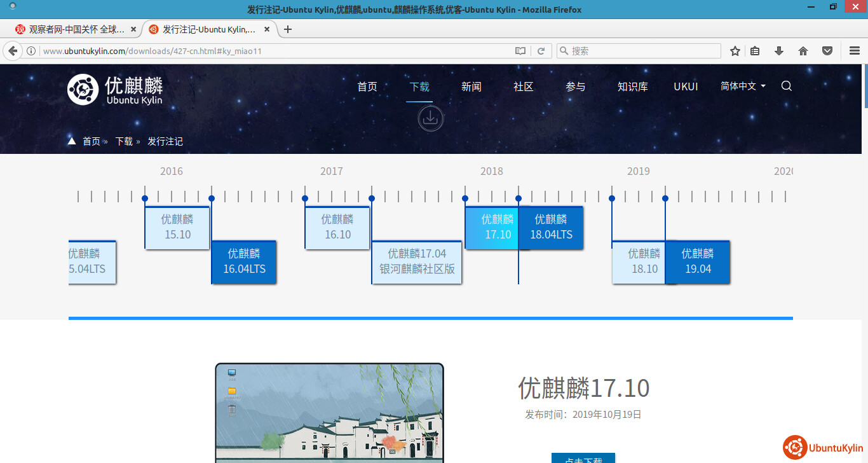Image resolution: width=868 pixels, height=463 pixels.
Task: Expand the 简体中文 language dropdown
Action: [743, 86]
